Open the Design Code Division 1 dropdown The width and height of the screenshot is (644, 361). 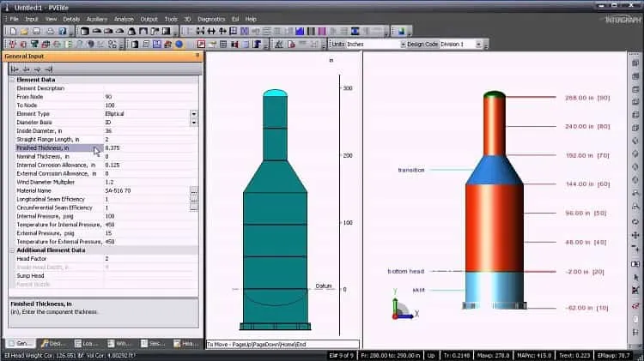478,44
